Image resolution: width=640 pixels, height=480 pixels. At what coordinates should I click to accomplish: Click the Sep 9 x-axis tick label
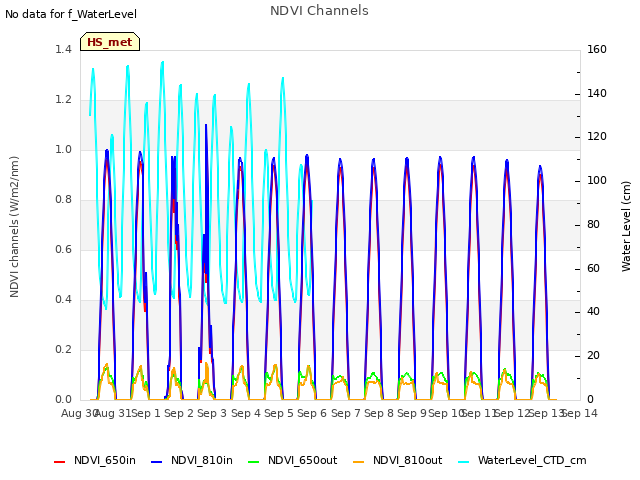click(x=412, y=413)
